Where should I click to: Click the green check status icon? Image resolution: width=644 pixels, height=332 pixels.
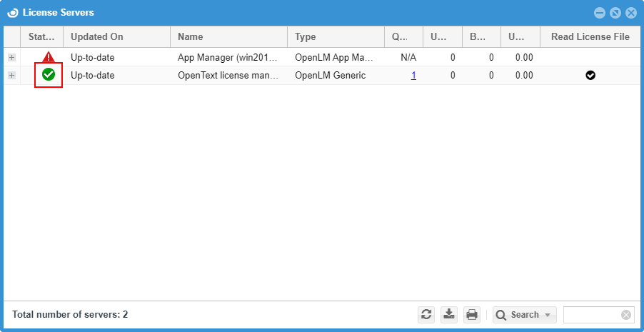[x=49, y=75]
